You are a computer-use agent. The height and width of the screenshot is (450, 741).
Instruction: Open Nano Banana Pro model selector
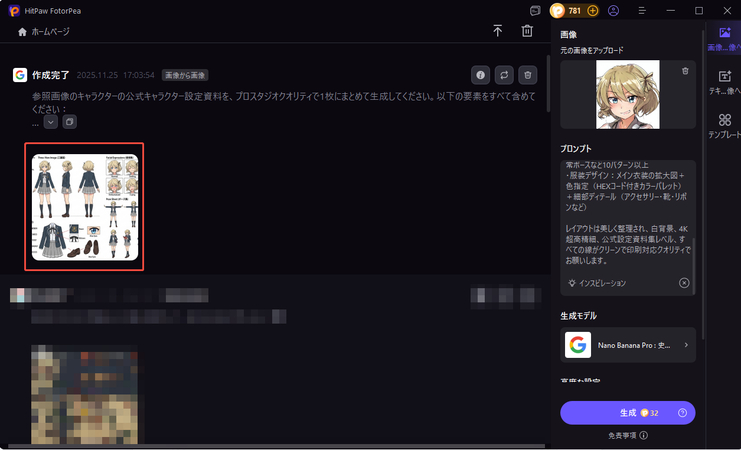pyautogui.click(x=628, y=345)
